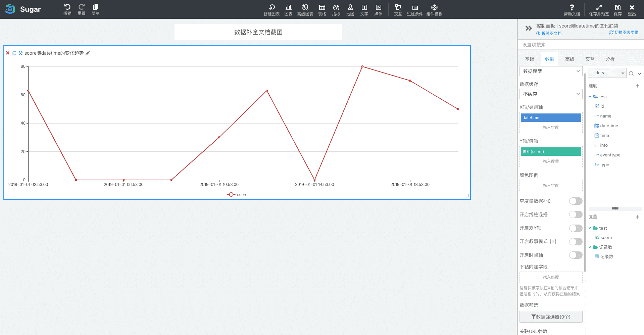Open the filter conditions (过滤条件) icon

coord(415,7)
